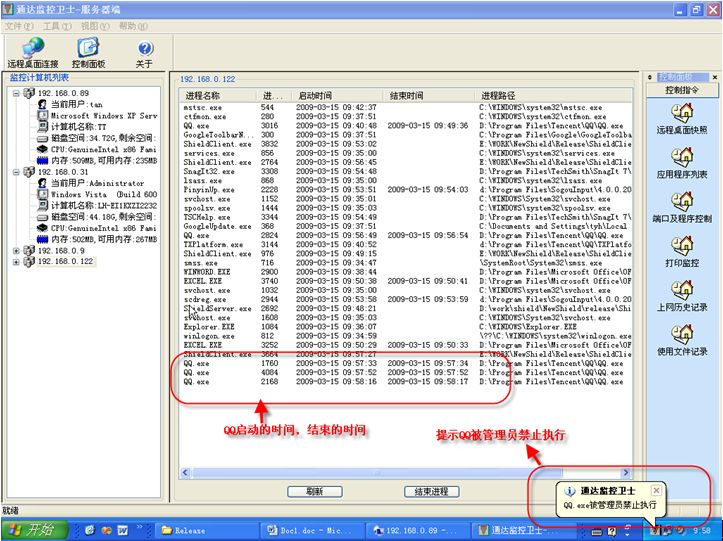The image size is (723, 541).
Task: Expand the 192.168.0.122 tree node
Action: tap(16, 262)
